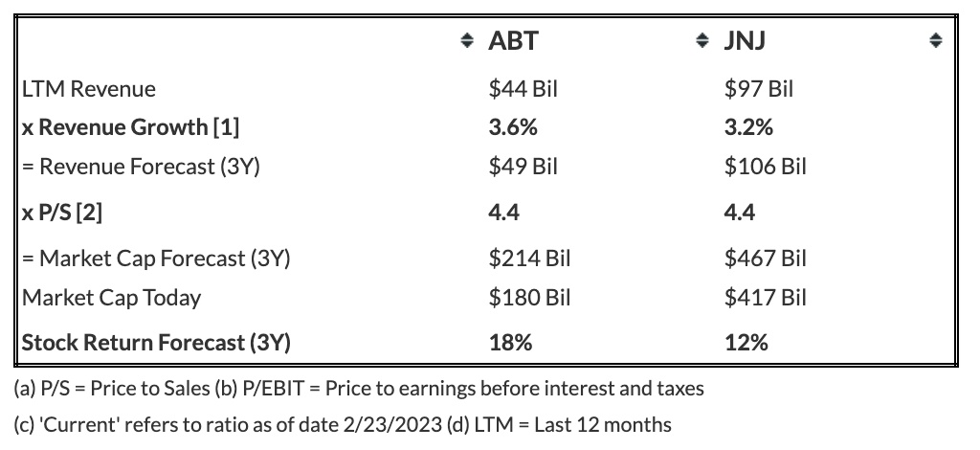Viewport: 980px width, 450px height.
Task: Select the $97 Bil JNJ revenue cell
Action: (759, 89)
